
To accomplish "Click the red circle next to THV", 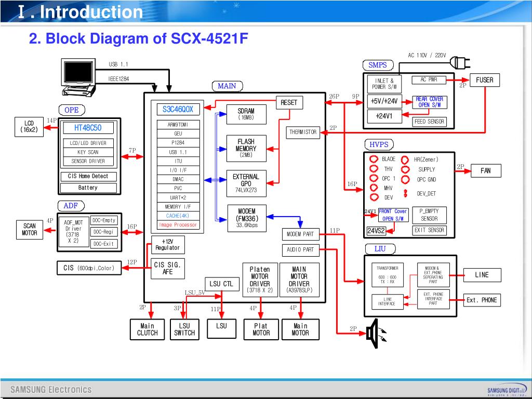I will (374, 169).
